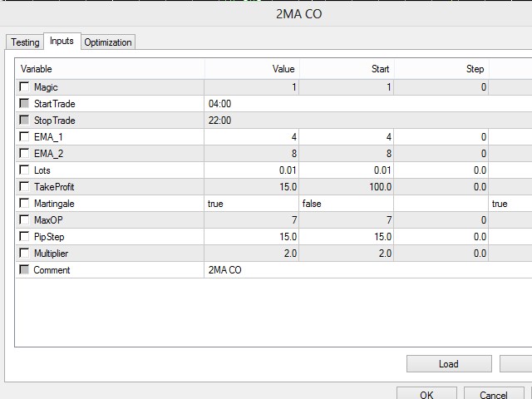Select the EMA_1 start cell 4

click(x=347, y=137)
